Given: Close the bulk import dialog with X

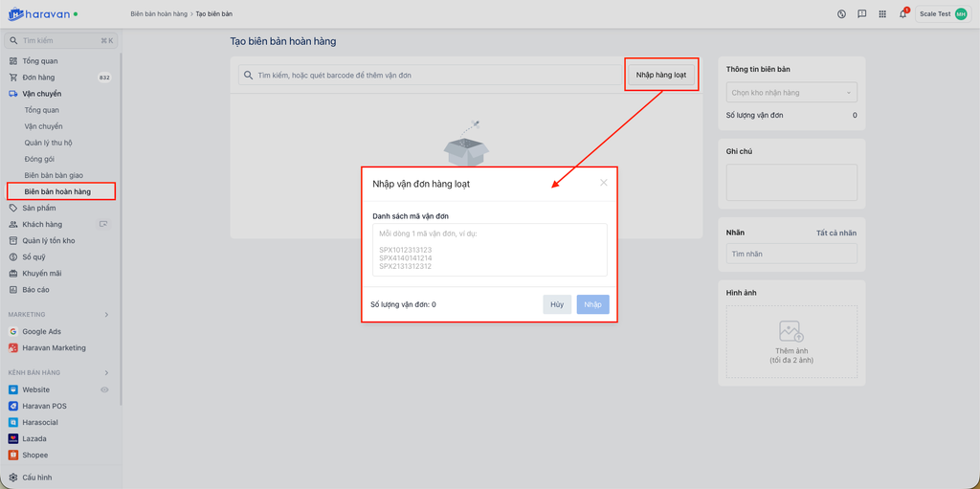Looking at the screenshot, I should click(603, 183).
